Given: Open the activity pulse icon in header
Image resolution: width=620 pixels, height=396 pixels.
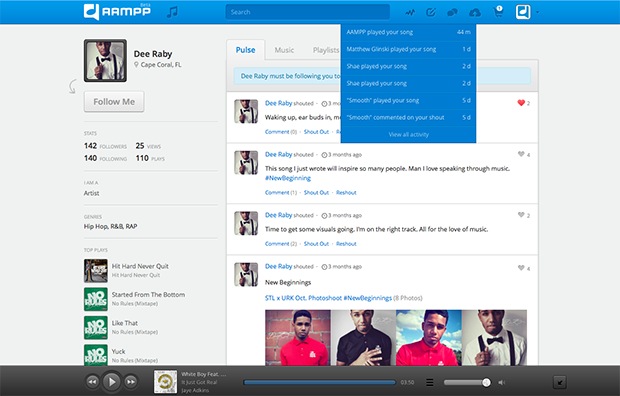Looking at the screenshot, I should 410,12.
